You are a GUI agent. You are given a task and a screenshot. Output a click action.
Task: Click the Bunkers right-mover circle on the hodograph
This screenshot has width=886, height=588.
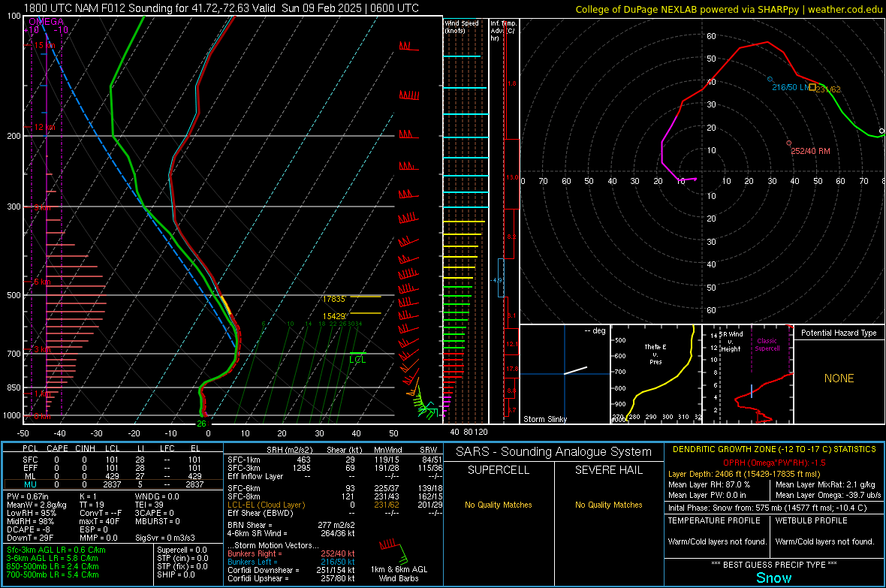(789, 143)
